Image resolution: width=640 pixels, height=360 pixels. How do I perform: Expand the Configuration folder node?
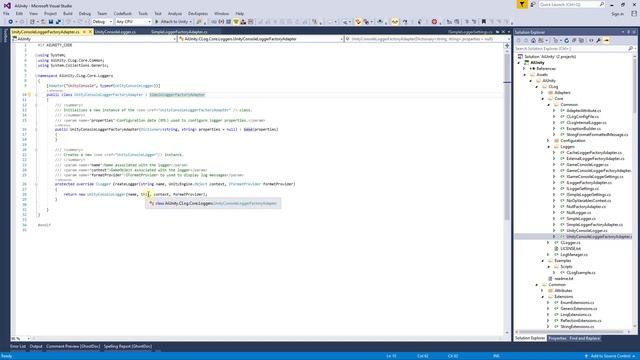(x=549, y=140)
